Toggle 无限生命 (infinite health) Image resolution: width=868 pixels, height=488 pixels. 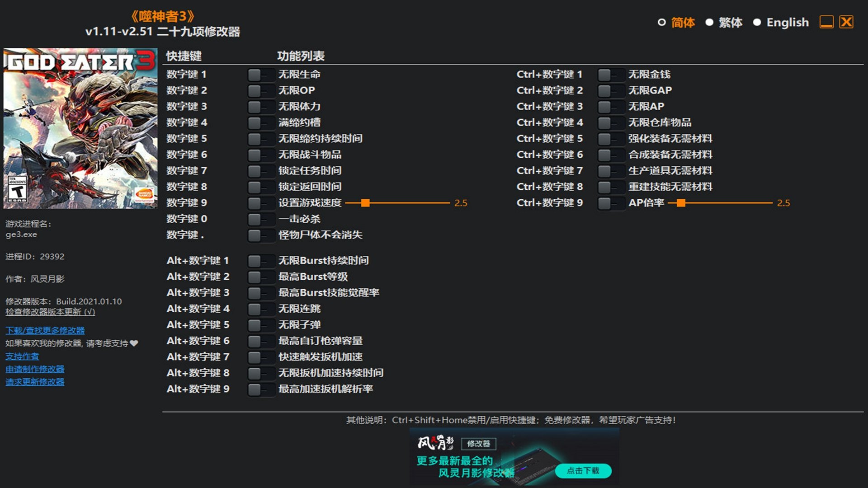click(261, 75)
